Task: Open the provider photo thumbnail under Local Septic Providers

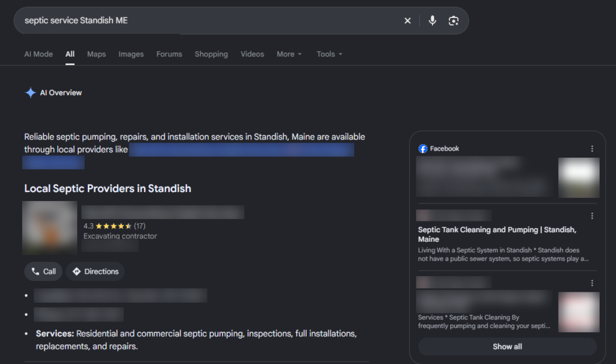Action: pos(50,228)
